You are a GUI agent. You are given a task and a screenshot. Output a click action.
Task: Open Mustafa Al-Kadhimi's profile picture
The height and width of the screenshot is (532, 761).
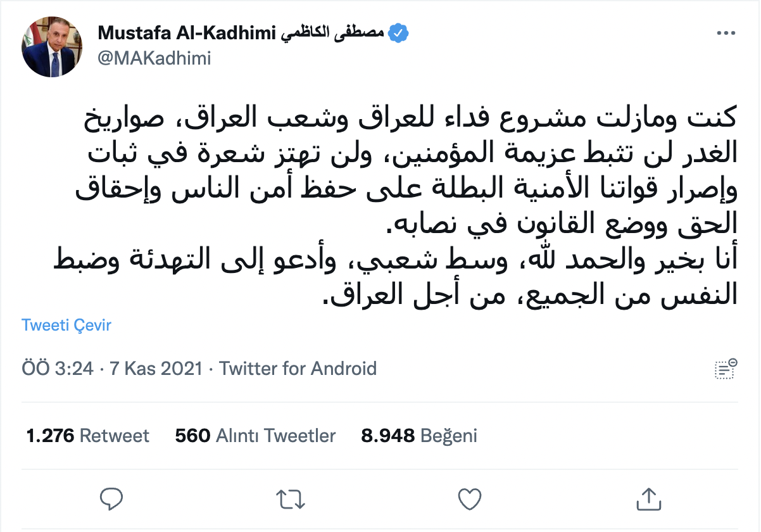tap(52, 47)
